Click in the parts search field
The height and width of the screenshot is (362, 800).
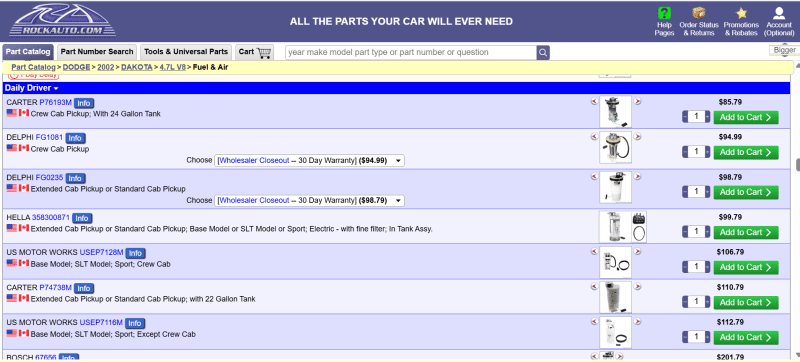(x=411, y=52)
